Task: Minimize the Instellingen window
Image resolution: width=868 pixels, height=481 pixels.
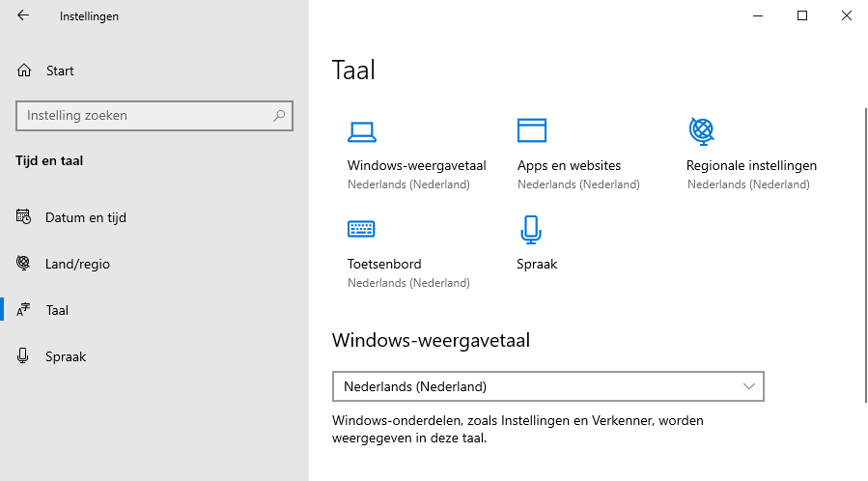Action: click(x=757, y=15)
